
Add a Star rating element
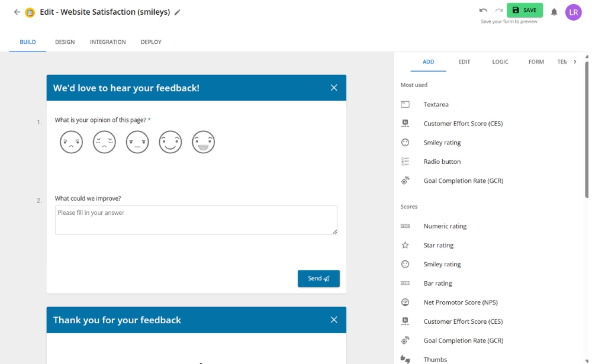point(439,245)
